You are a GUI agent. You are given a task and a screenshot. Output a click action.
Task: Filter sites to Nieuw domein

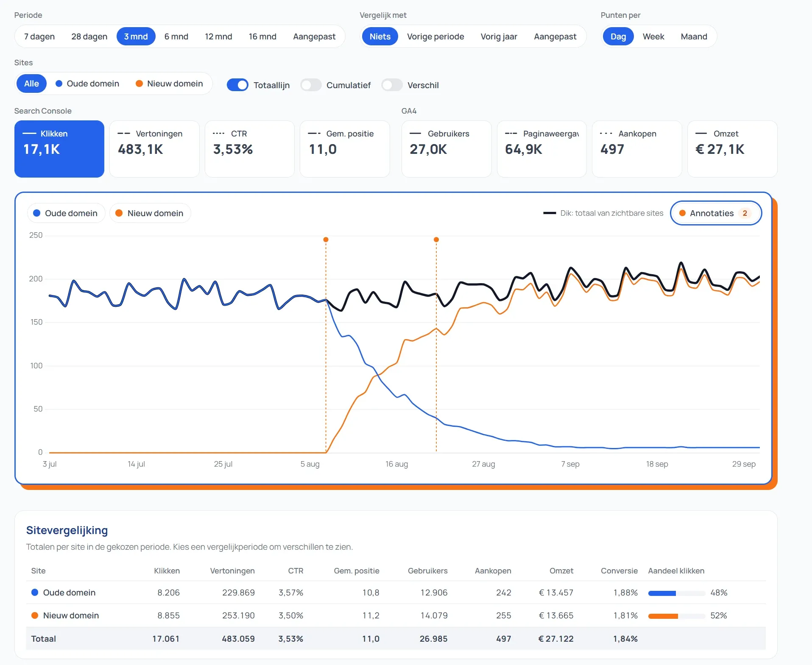(169, 83)
